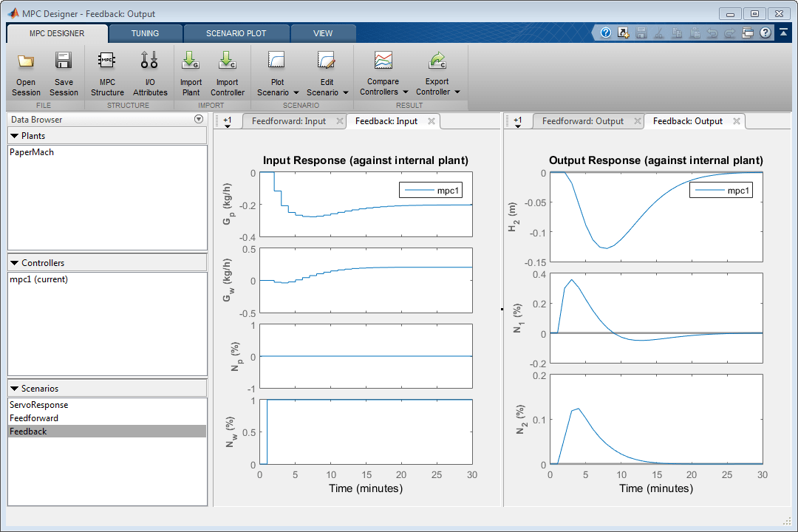Click the copy icon in quick access bar
Screen dimensions: 798x532
click(677, 33)
